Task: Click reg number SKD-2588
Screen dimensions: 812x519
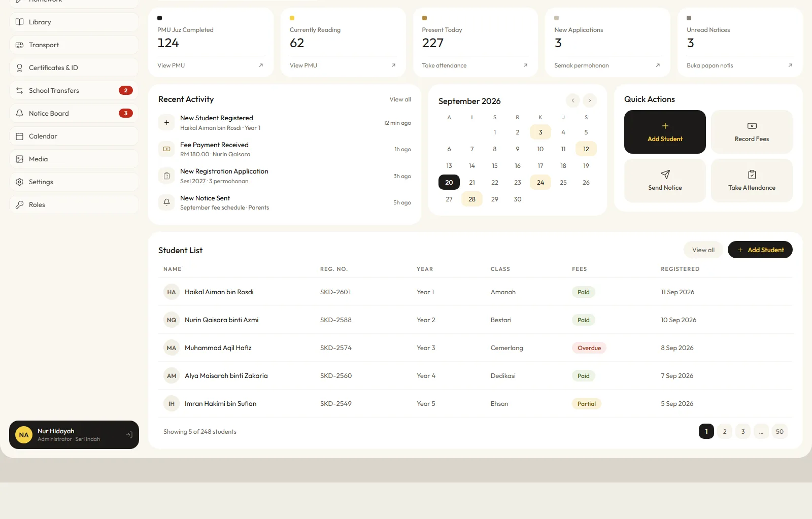Action: click(336, 320)
